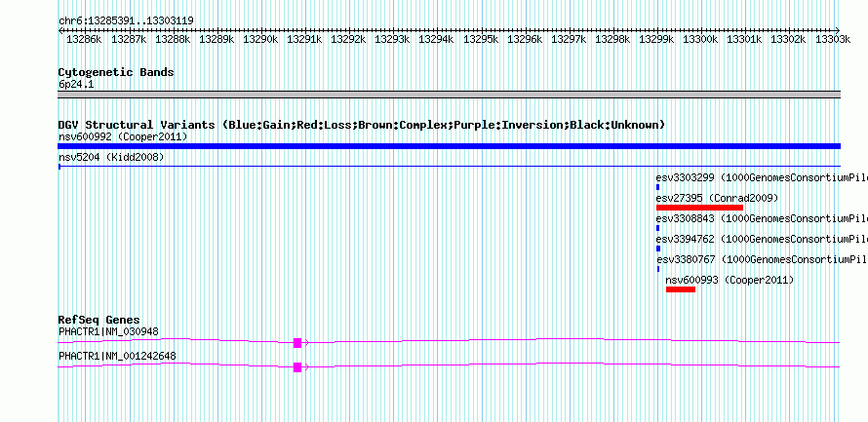Click the 13292k ruler tick label
868x422 pixels.
(x=349, y=40)
